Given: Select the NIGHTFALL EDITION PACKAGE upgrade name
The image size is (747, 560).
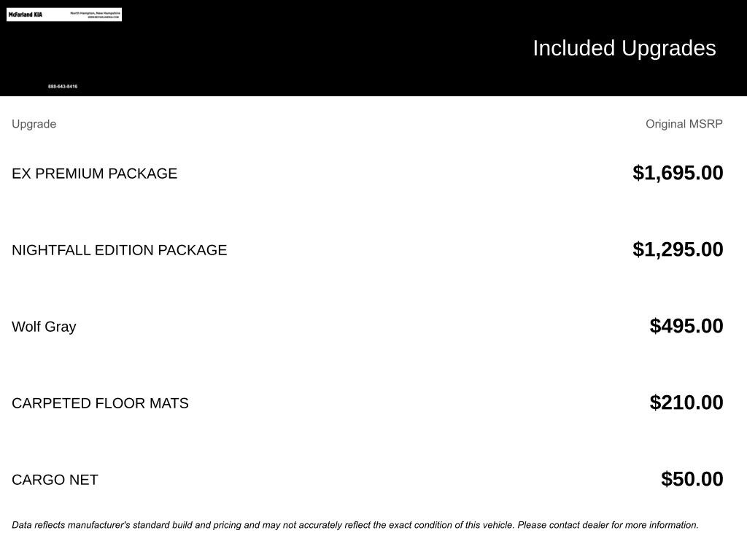Looking at the screenshot, I should pyautogui.click(x=119, y=250).
